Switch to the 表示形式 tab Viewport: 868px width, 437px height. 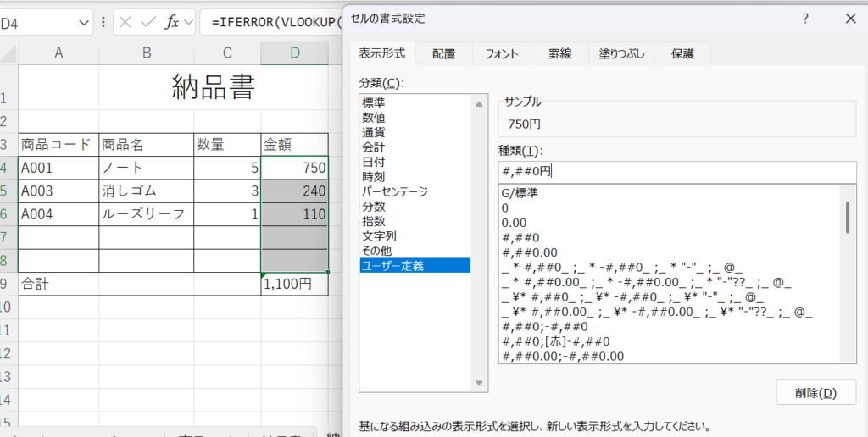coord(382,53)
